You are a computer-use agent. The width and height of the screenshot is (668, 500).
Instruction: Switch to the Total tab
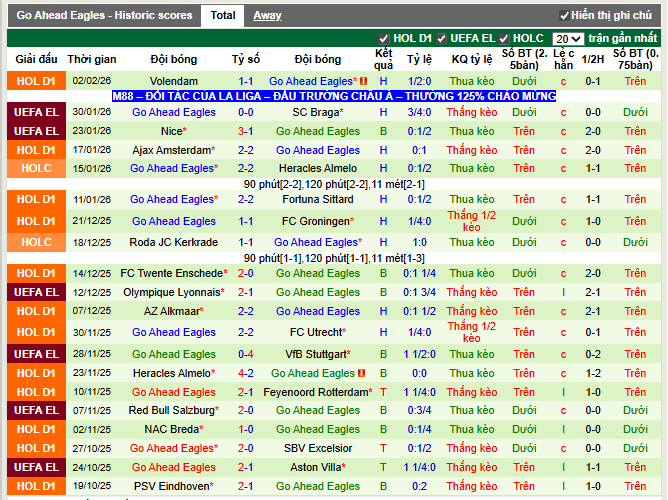click(x=222, y=16)
